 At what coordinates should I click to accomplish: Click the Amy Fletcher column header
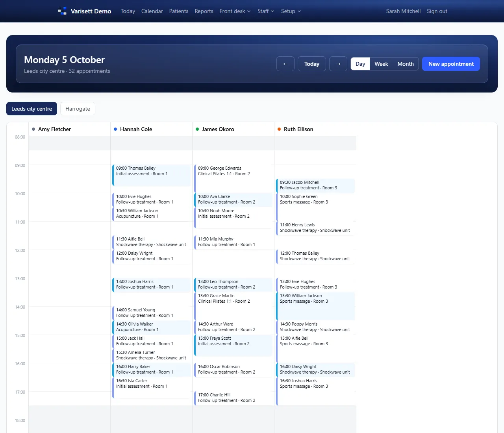click(70, 129)
